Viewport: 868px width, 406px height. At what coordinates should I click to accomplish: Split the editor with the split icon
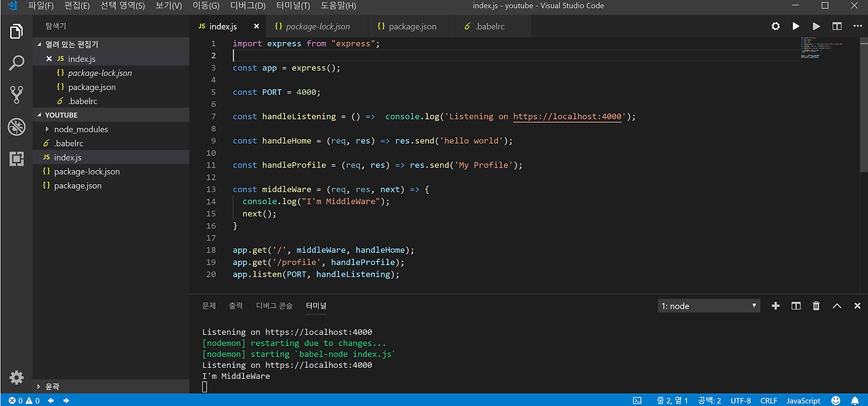point(837,26)
